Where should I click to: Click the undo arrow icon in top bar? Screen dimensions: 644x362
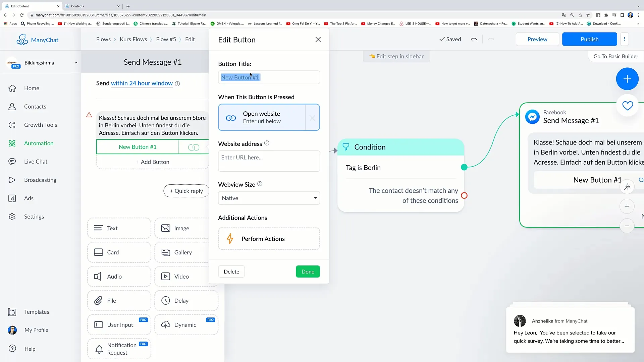pyautogui.click(x=474, y=39)
